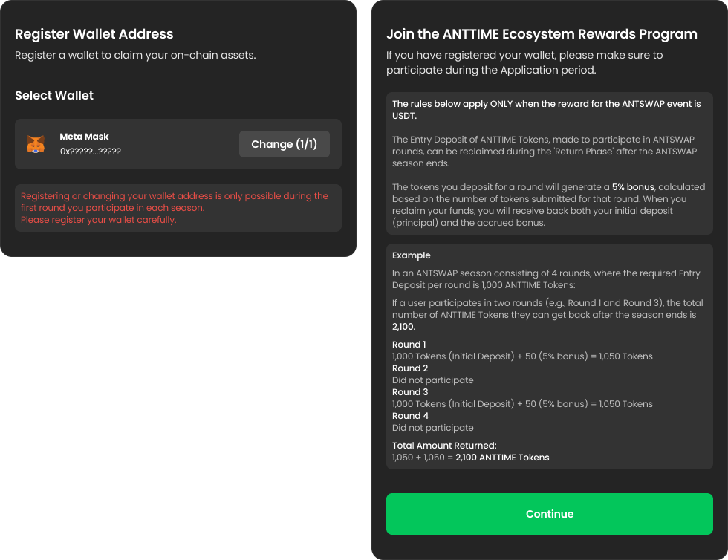Click the Register Wallet Address heading
Image resolution: width=728 pixels, height=560 pixels.
(94, 34)
